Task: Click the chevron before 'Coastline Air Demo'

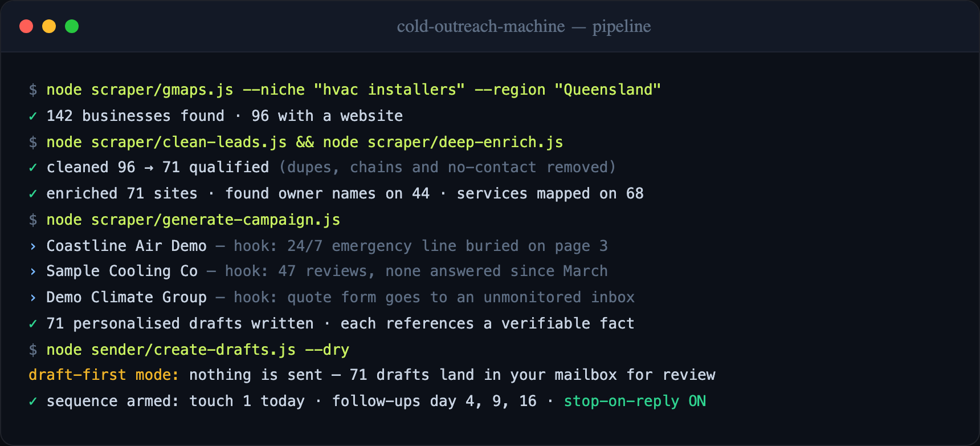Action: coord(33,246)
